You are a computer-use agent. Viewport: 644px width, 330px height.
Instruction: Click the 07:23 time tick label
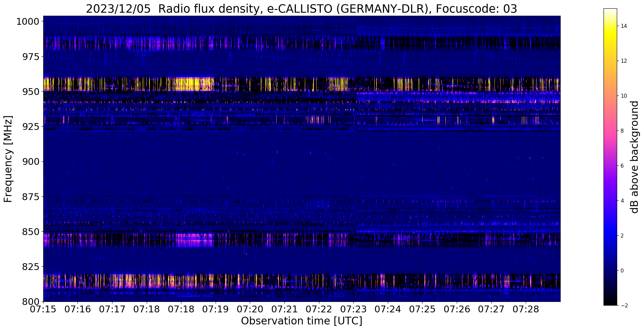point(354,309)
